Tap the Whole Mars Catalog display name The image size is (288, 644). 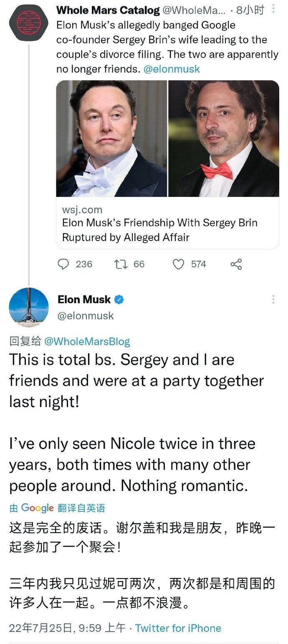click(x=108, y=10)
